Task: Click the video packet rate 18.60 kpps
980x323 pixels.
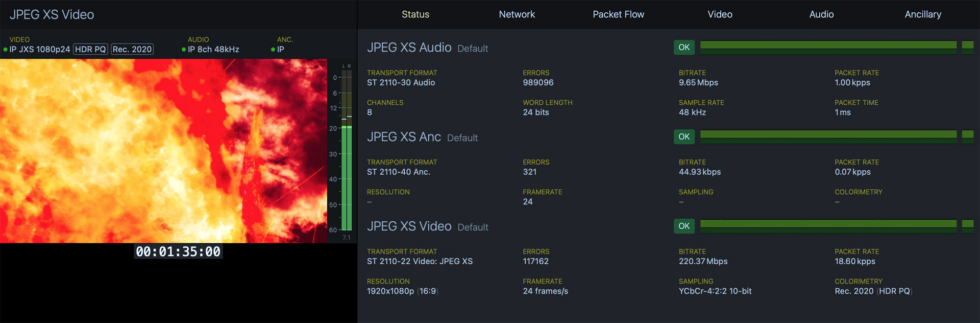Action: (x=855, y=261)
